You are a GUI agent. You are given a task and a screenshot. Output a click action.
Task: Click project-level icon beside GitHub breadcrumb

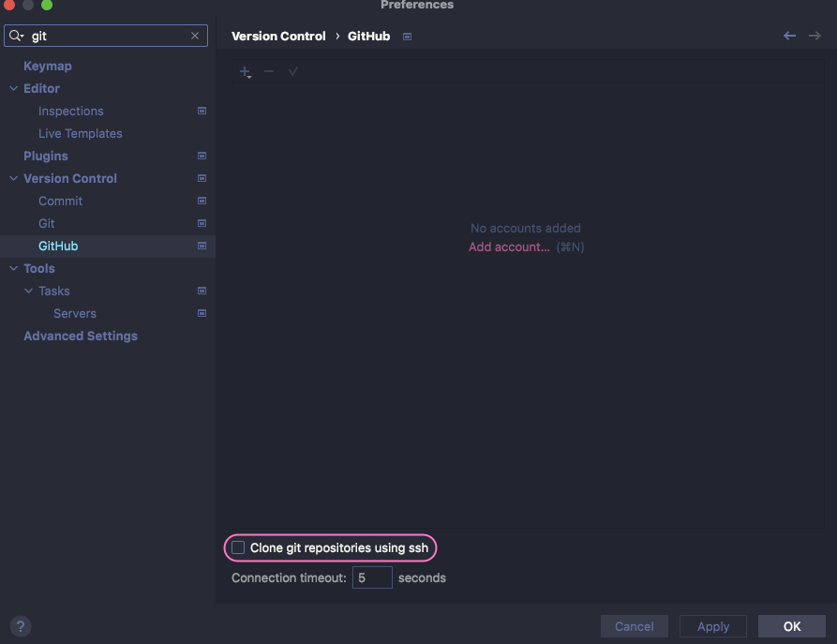tap(408, 37)
